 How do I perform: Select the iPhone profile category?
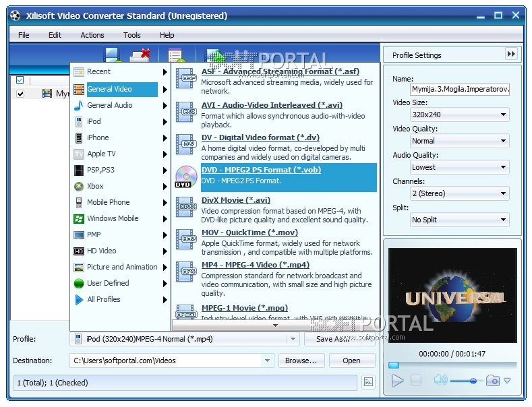tap(121, 137)
